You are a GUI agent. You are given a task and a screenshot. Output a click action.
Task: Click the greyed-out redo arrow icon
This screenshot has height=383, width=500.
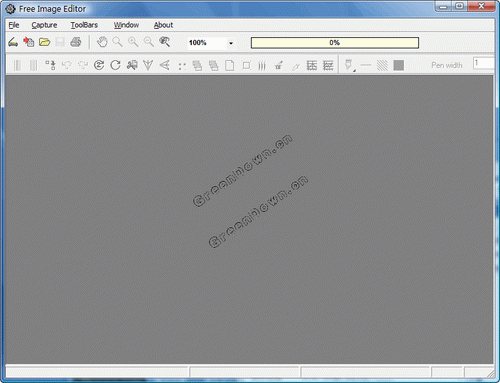[x=83, y=65]
